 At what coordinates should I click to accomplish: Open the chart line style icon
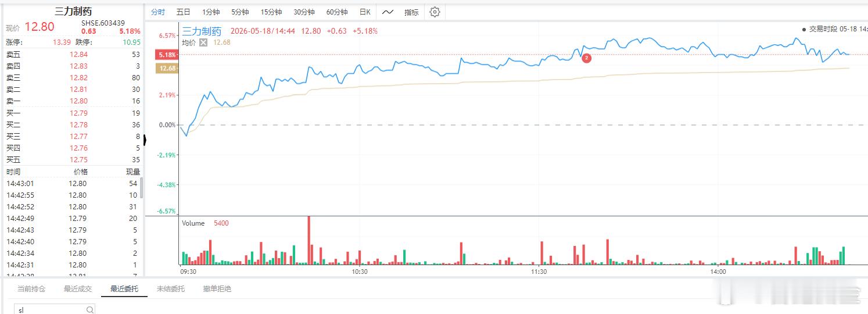(388, 12)
